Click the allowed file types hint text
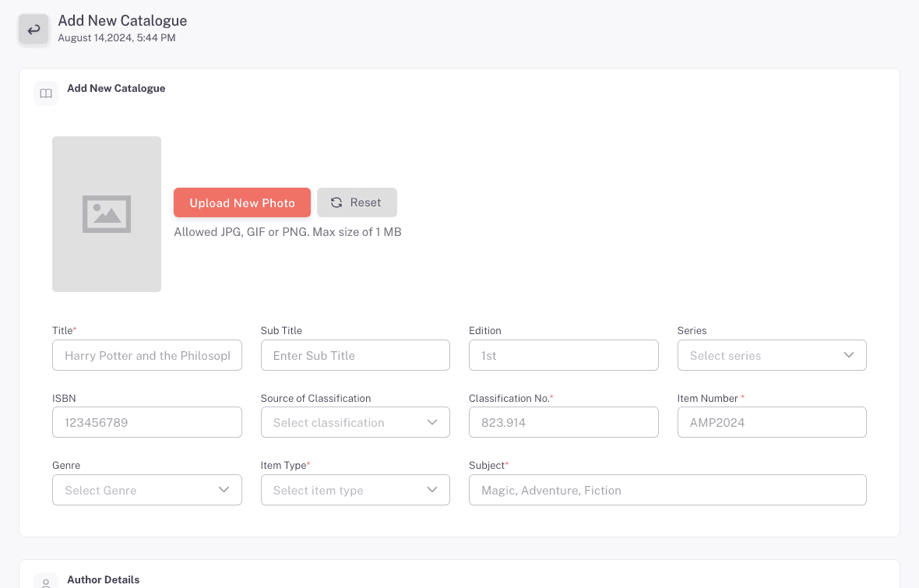The height and width of the screenshot is (588, 919). [288, 232]
